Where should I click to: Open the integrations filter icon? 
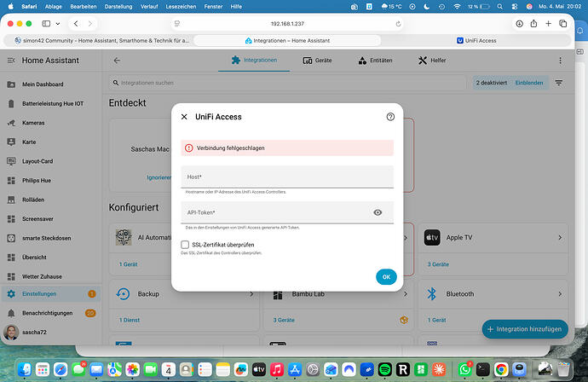click(559, 83)
